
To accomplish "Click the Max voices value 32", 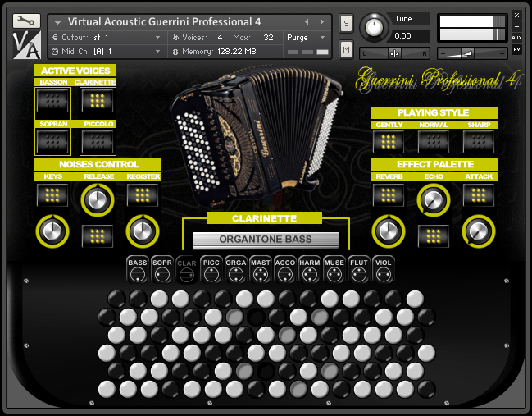I will (x=268, y=38).
